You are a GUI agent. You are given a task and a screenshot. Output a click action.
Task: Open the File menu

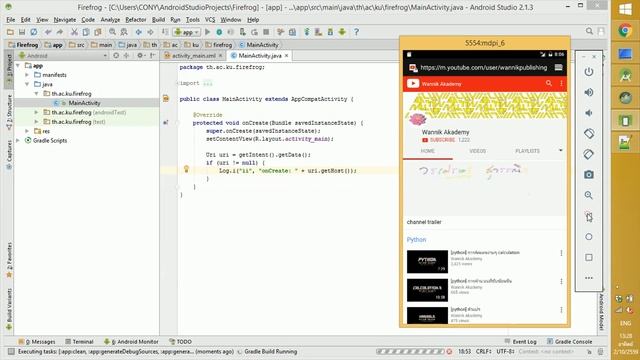pyautogui.click(x=11, y=20)
